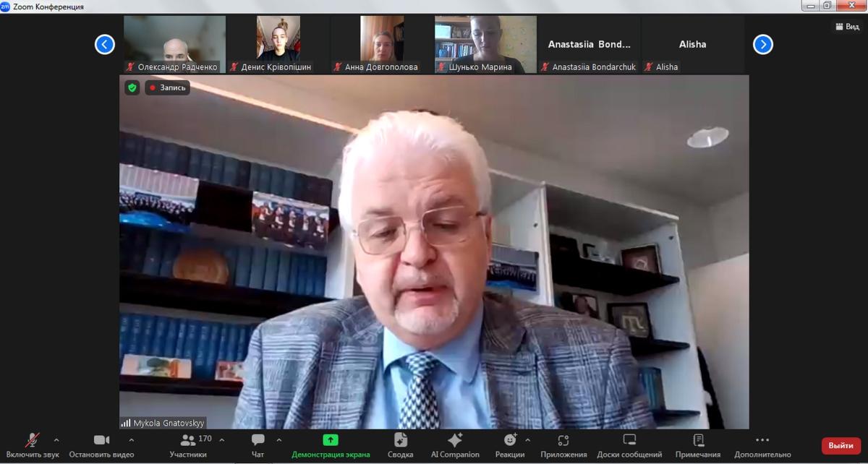This screenshot has height=464, width=868.
Task: Unmute microphone with Включить звук button
Action: click(x=33, y=446)
